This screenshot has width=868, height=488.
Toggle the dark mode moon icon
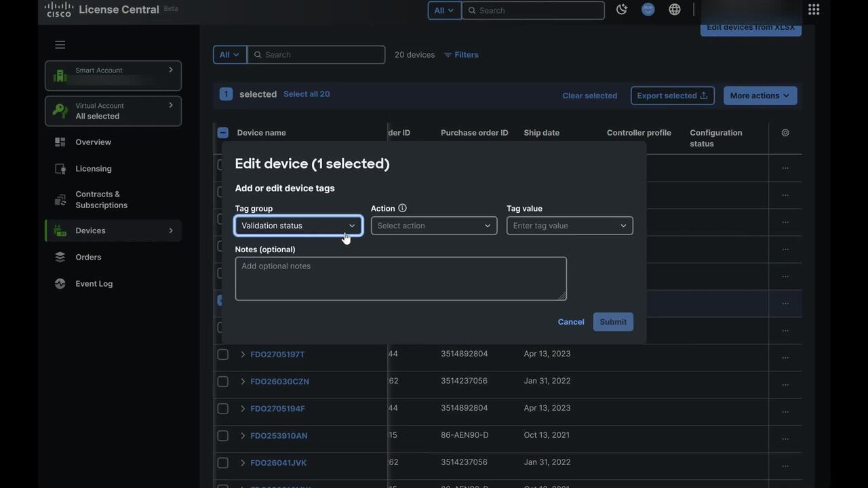click(622, 9)
